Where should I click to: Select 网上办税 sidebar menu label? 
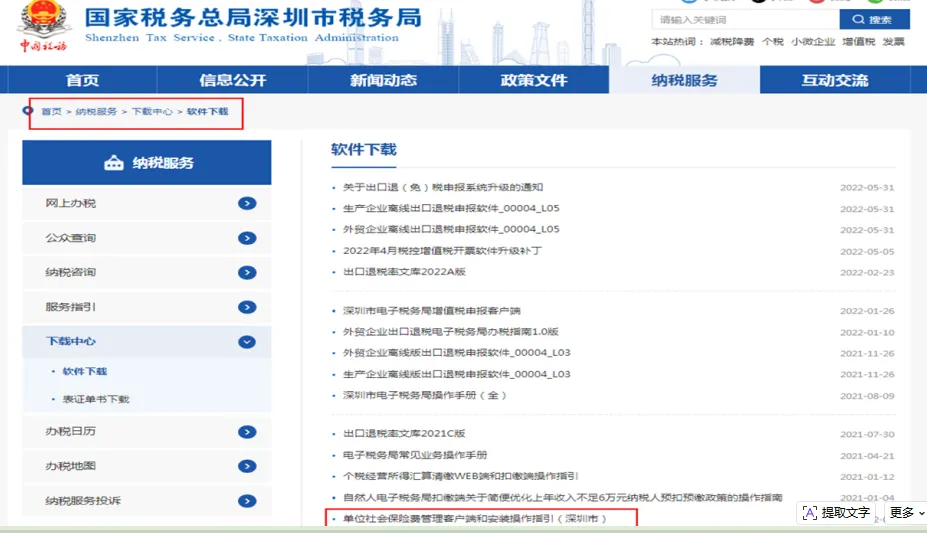pyautogui.click(x=70, y=203)
